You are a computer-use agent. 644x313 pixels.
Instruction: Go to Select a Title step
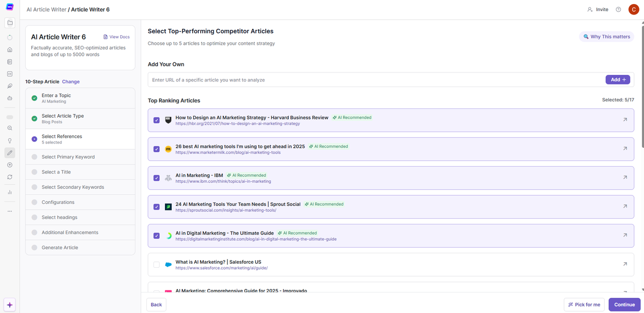[80, 172]
